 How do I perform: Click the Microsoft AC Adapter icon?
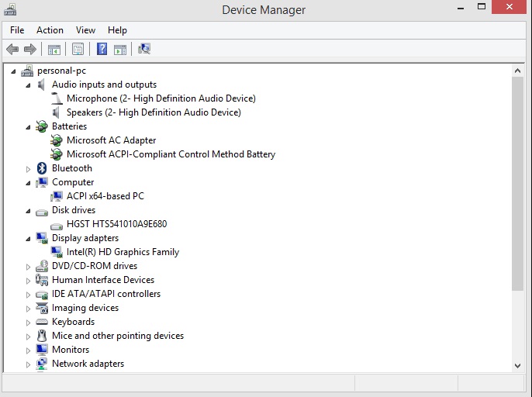pyautogui.click(x=57, y=140)
